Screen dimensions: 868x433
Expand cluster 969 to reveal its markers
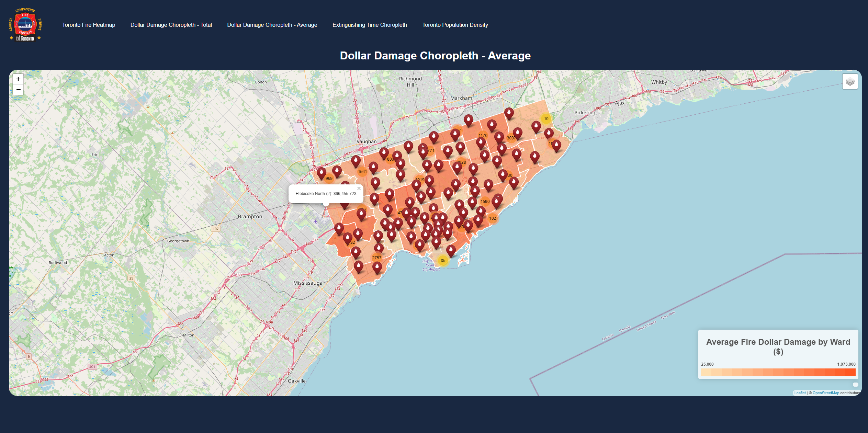point(329,178)
